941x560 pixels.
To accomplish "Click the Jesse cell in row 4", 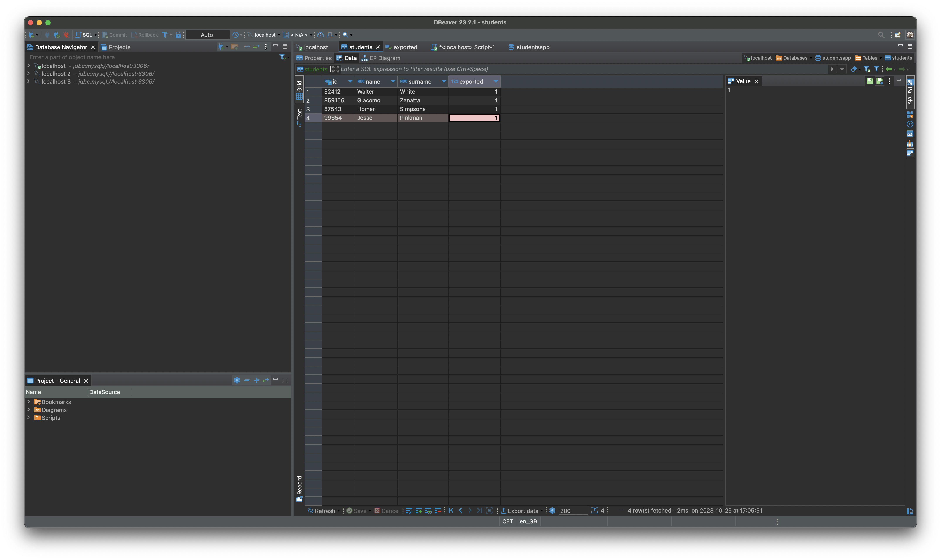I will click(x=376, y=118).
